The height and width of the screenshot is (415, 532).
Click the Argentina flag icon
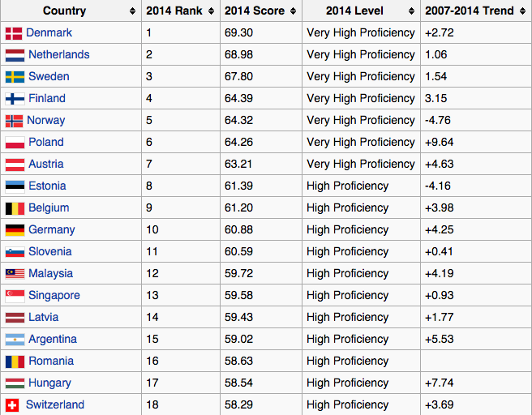15,340
